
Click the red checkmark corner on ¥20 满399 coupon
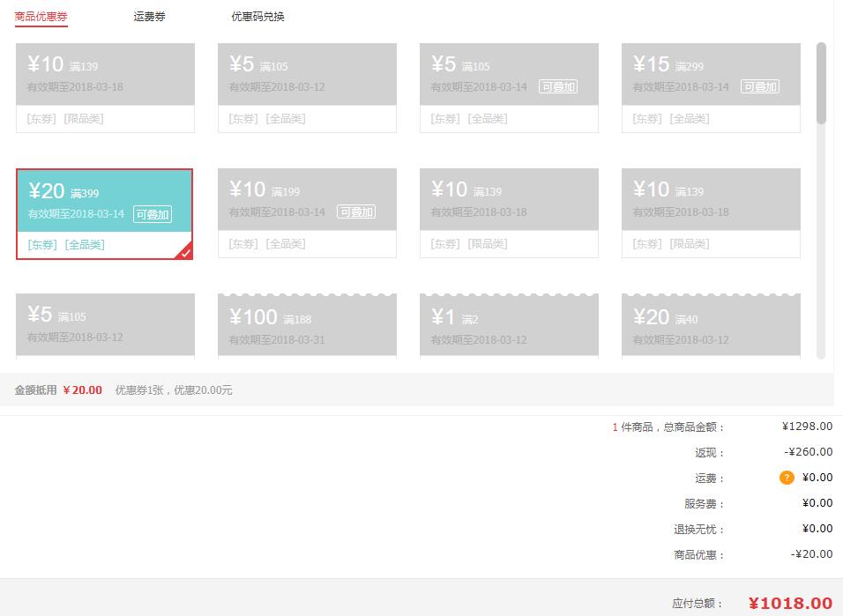click(184, 251)
